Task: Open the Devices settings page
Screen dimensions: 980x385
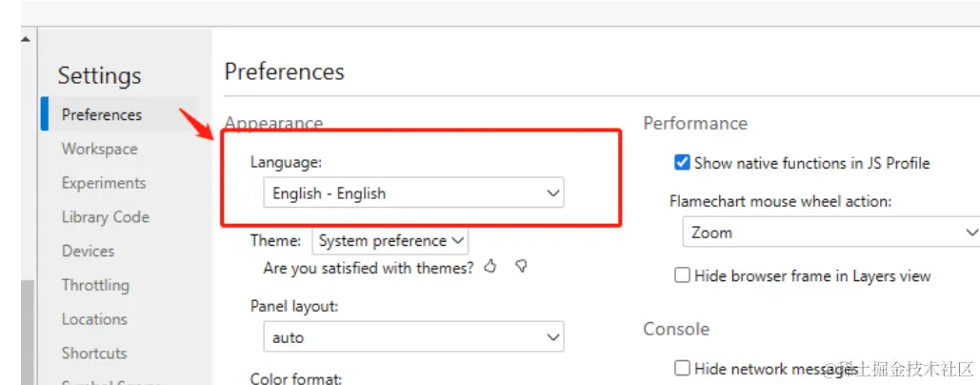Action: pos(88,252)
